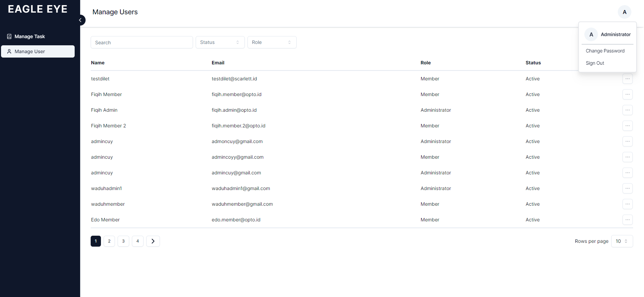Click Administrator role of Fiqih Admin
644x297 pixels.
[436, 110]
